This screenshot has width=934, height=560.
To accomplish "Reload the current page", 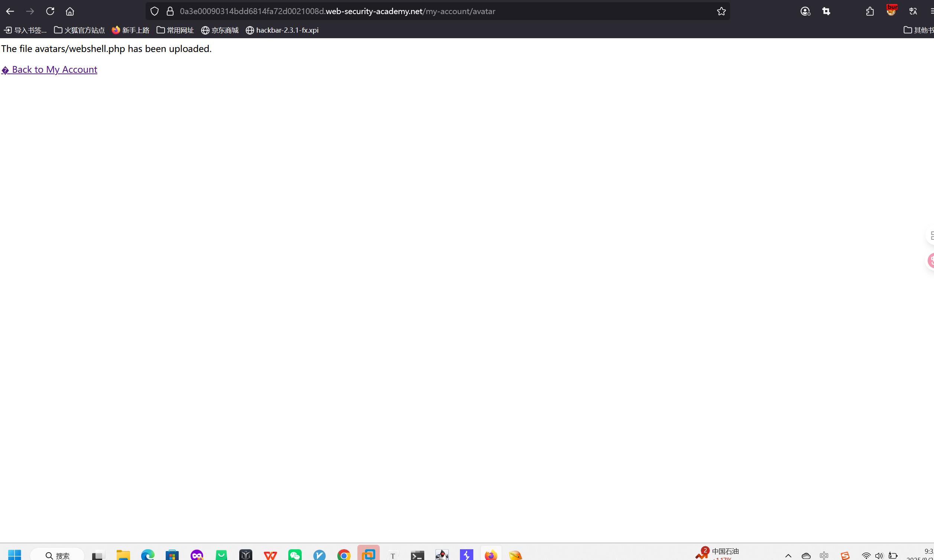I will 50,12.
